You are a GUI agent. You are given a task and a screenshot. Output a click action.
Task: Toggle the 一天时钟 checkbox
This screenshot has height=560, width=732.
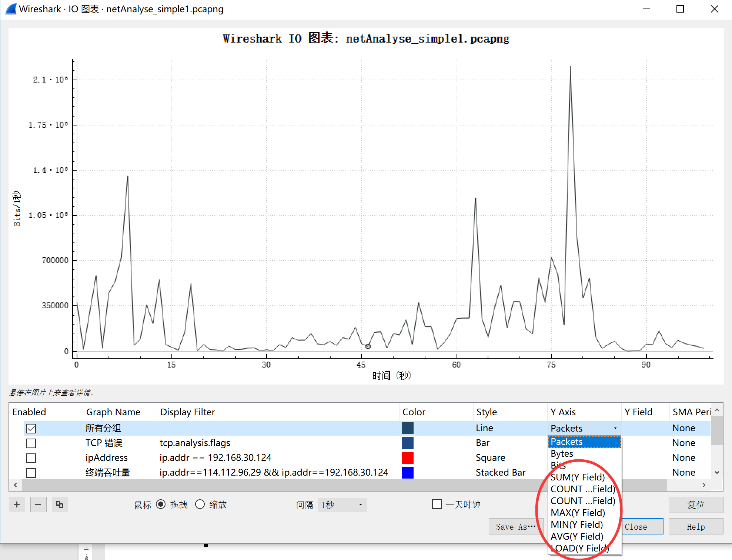437,504
